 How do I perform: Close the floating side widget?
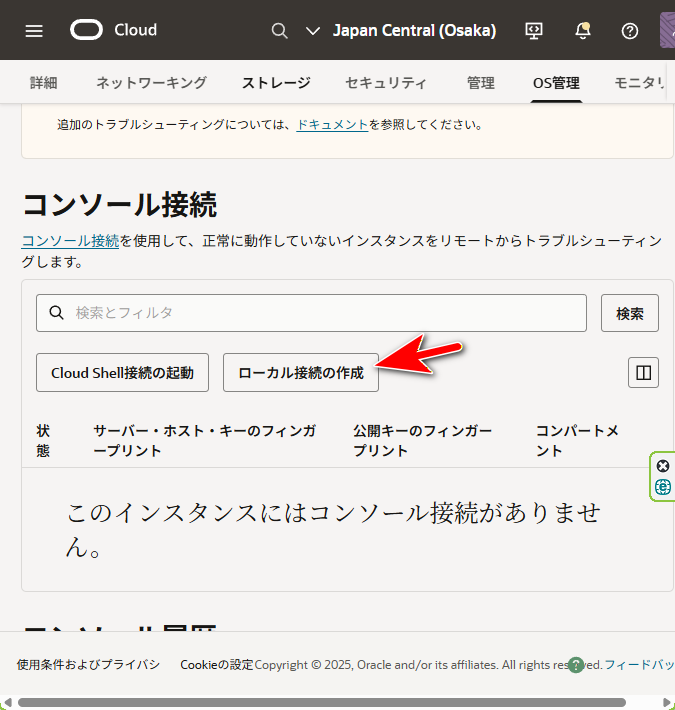click(x=663, y=466)
